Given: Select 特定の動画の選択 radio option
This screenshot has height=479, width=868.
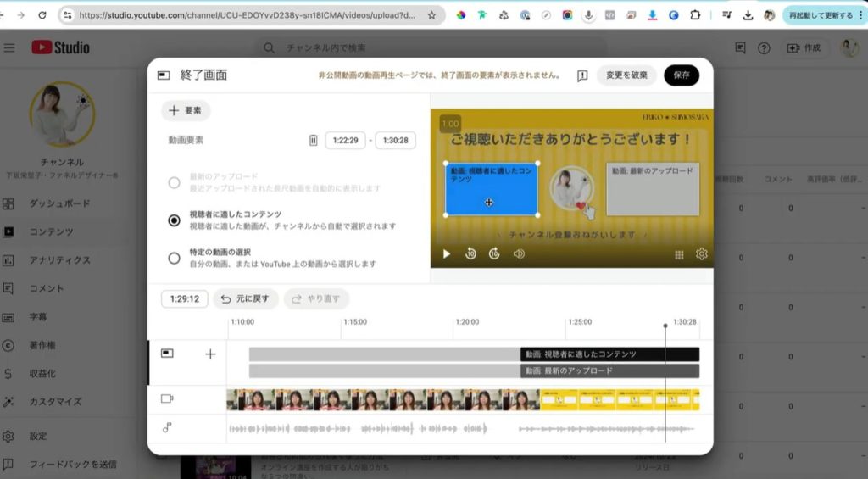Looking at the screenshot, I should pos(174,259).
